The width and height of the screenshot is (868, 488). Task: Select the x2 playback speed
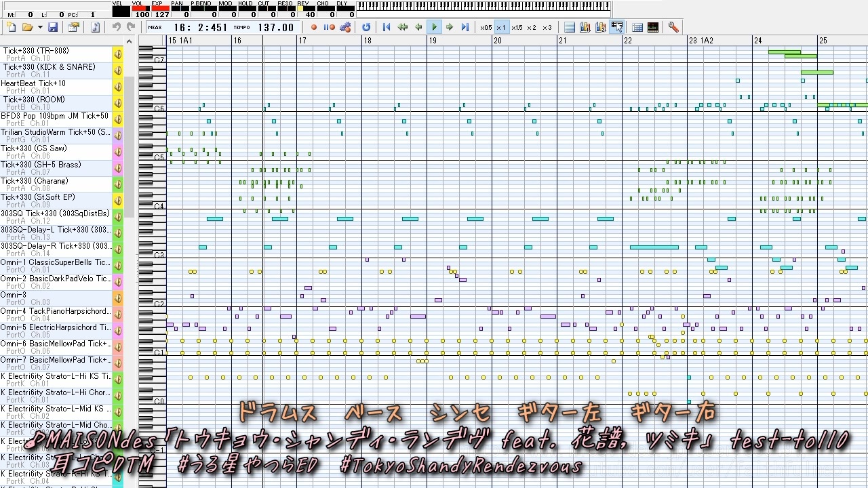(532, 27)
